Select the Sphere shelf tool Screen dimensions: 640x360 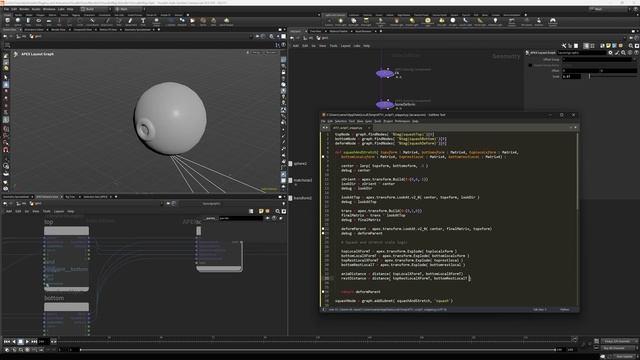18,21
